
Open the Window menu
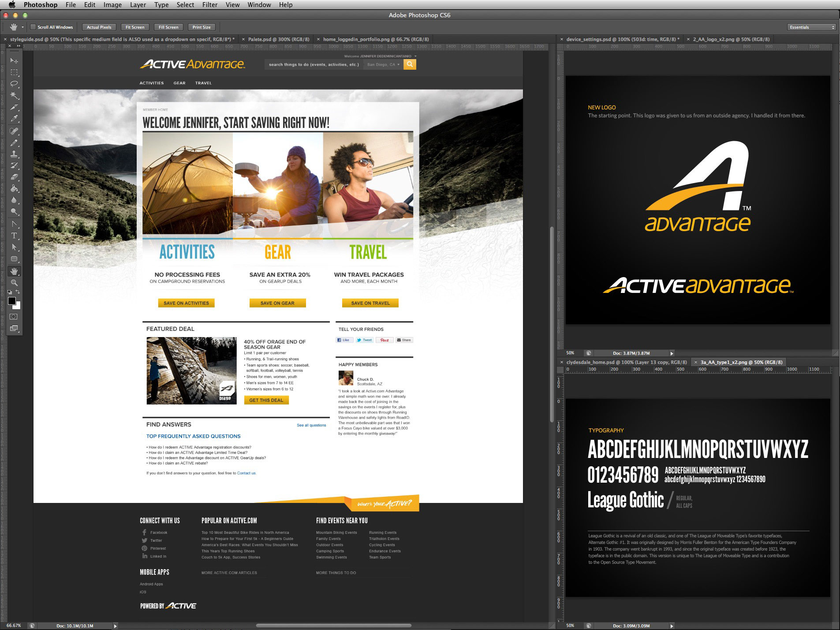click(259, 4)
